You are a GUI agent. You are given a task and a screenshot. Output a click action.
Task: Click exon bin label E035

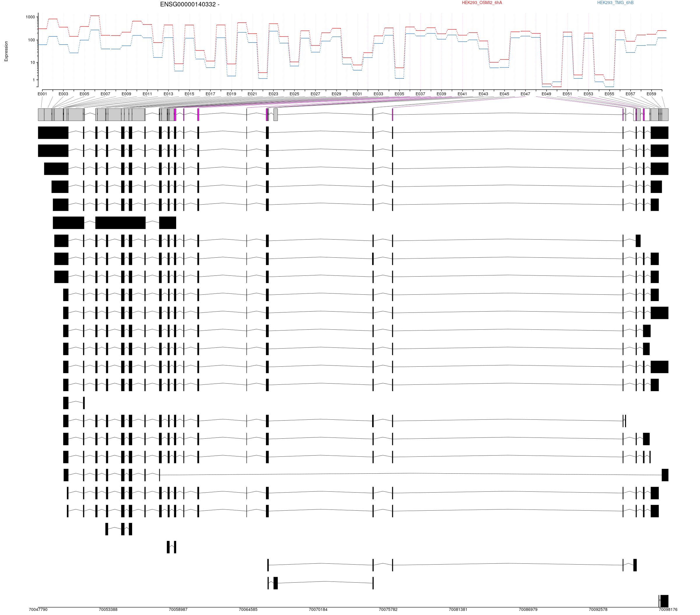click(399, 94)
